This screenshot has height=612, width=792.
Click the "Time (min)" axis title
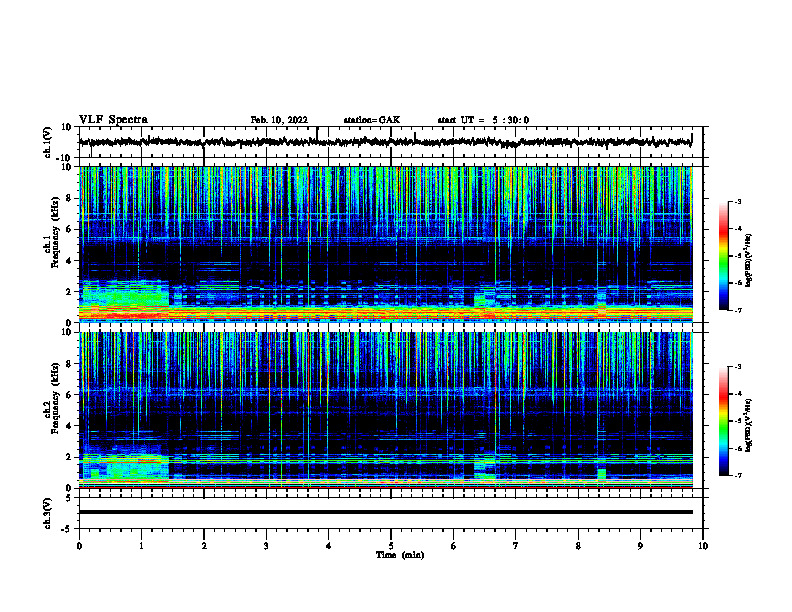pyautogui.click(x=400, y=555)
